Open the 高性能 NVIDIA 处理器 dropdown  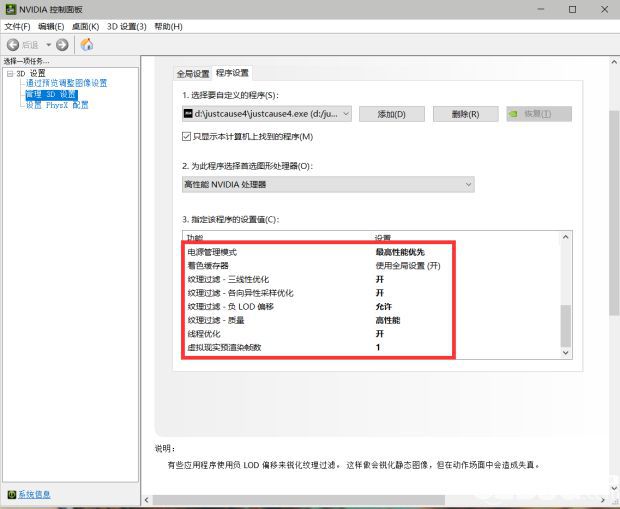(328, 184)
